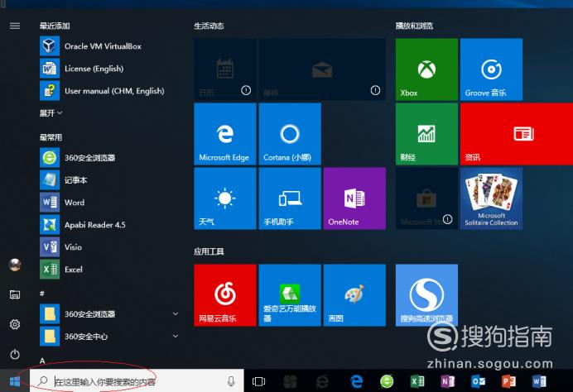Open the Microsoft Store tile
Image resolution: width=573 pixels, height=392 pixels.
tap(426, 198)
